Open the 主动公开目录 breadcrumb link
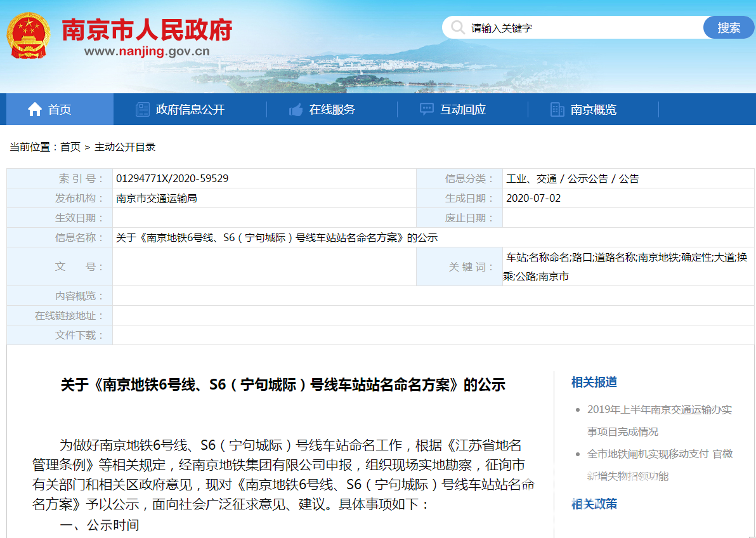The width and height of the screenshot is (756, 538). [124, 147]
